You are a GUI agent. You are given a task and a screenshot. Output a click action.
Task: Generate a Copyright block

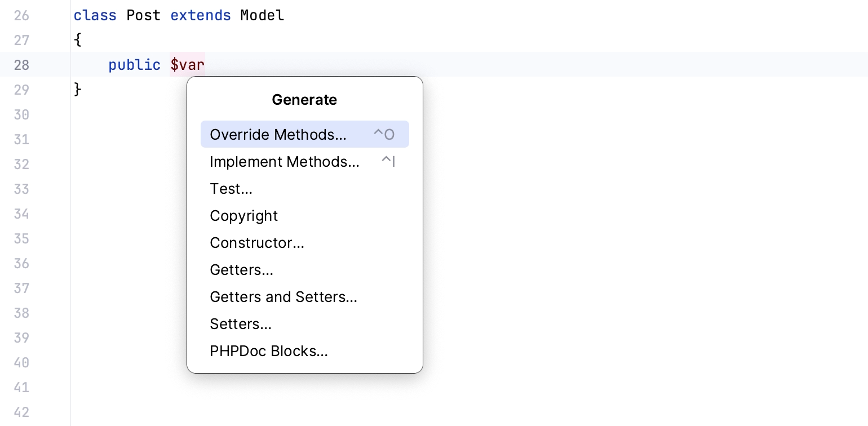point(244,216)
